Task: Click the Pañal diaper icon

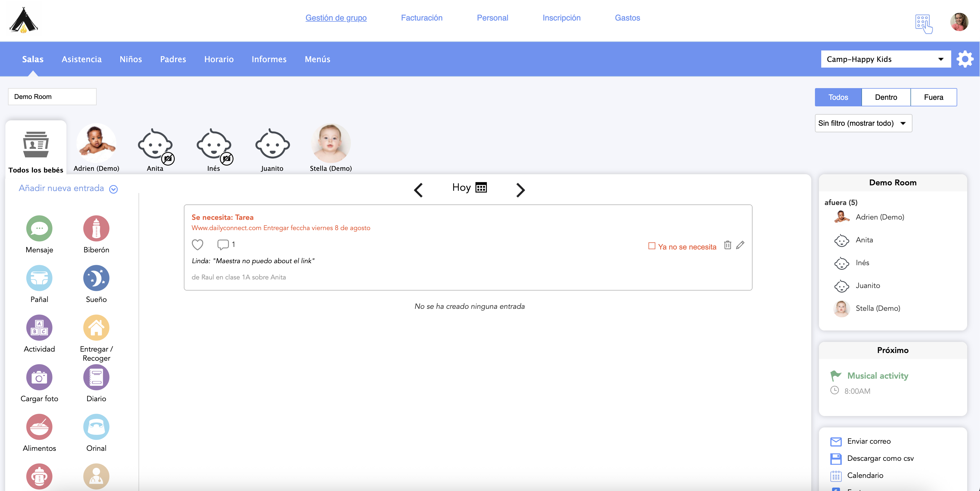Action: 39,278
